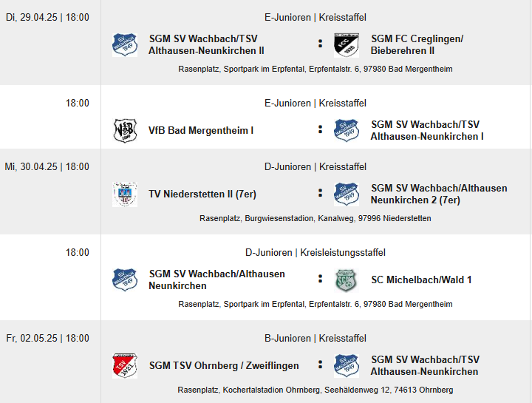532x403 pixels.
Task: Open TV Niederstetten II (7er) team link
Action: [202, 194]
